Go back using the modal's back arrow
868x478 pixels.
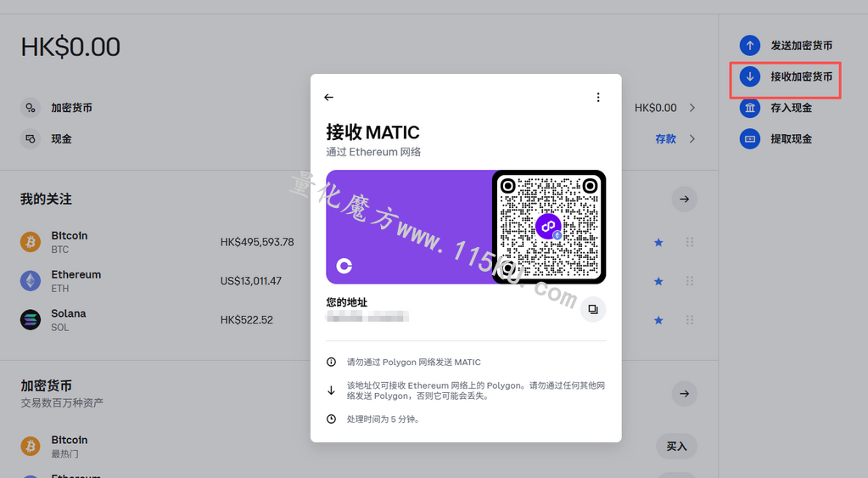pos(329,98)
